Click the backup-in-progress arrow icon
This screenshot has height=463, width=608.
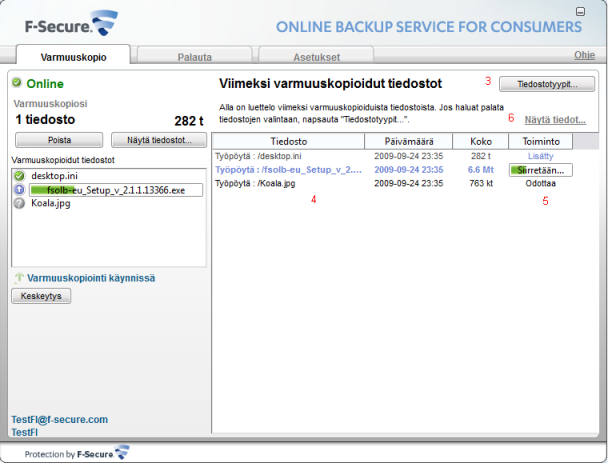coord(19,278)
